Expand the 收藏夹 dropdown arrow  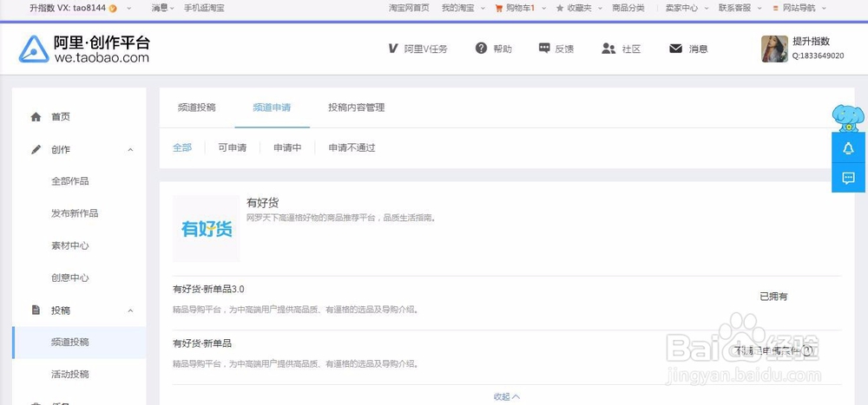pos(600,9)
